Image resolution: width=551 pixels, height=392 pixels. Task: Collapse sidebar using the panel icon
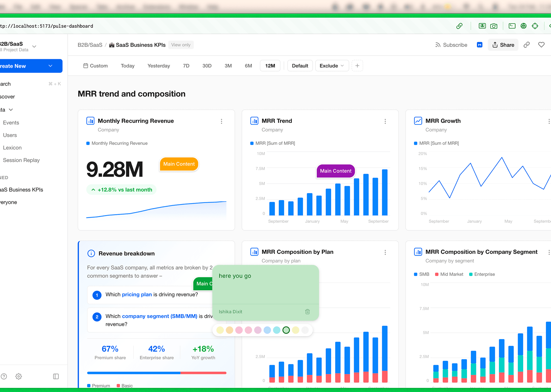56,376
